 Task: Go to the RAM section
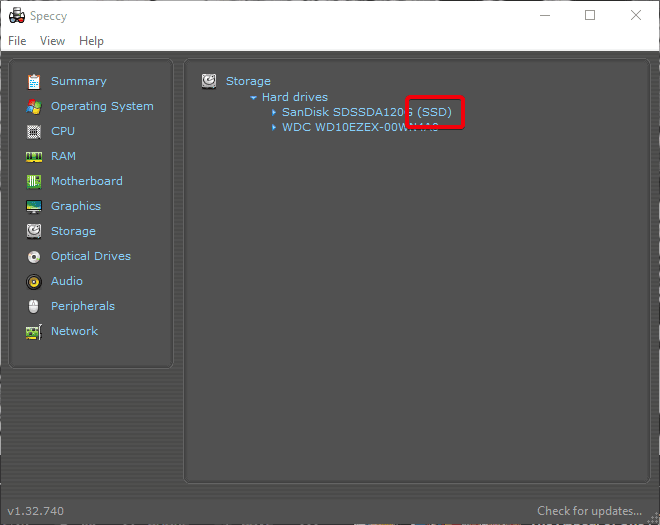[x=63, y=156]
